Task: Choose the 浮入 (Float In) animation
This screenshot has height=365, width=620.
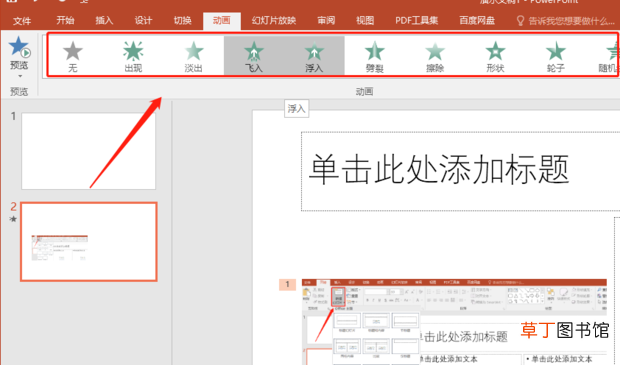Action: pyautogui.click(x=314, y=56)
